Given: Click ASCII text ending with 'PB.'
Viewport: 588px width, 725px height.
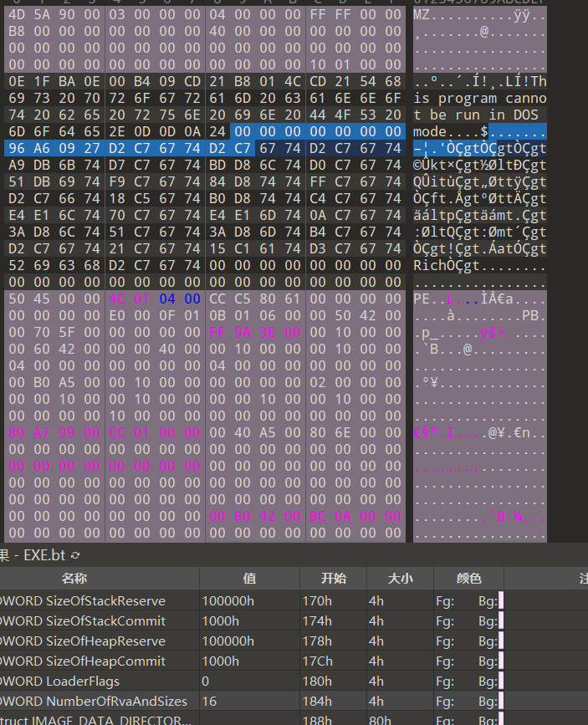Looking at the screenshot, I should pyautogui.click(x=480, y=315).
